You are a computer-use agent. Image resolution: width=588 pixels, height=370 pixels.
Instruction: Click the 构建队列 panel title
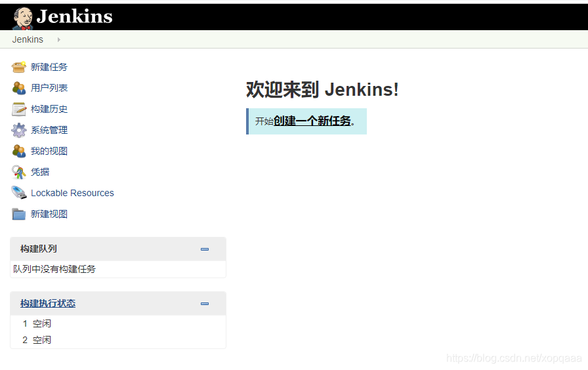tap(39, 249)
